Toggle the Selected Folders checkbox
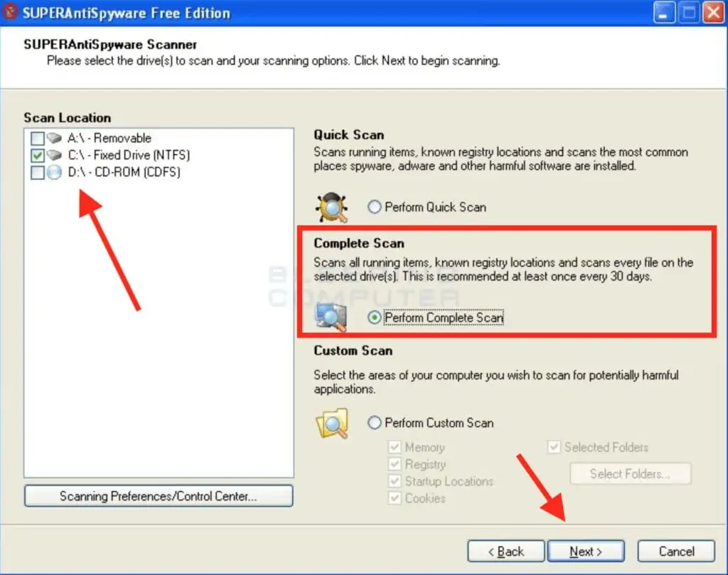 pos(554,447)
